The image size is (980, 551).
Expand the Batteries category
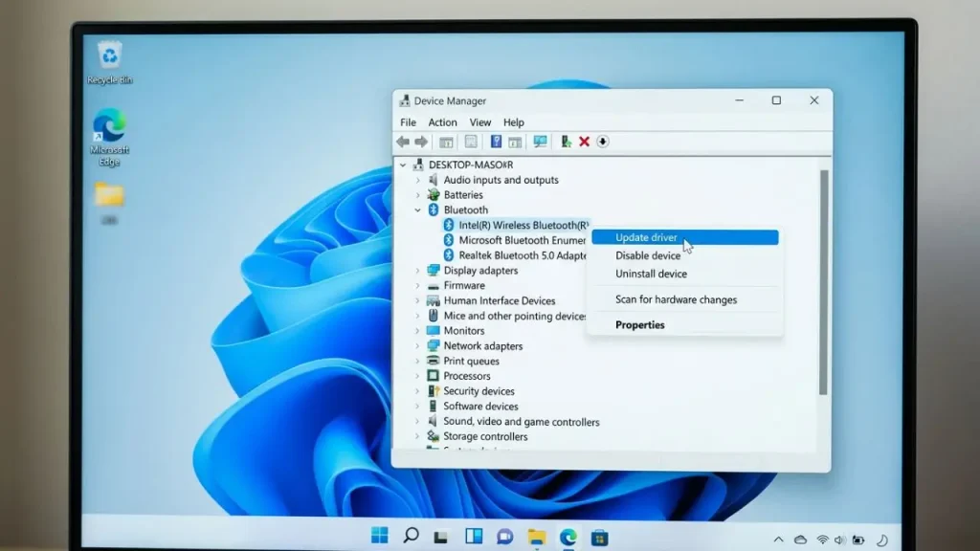418,195
